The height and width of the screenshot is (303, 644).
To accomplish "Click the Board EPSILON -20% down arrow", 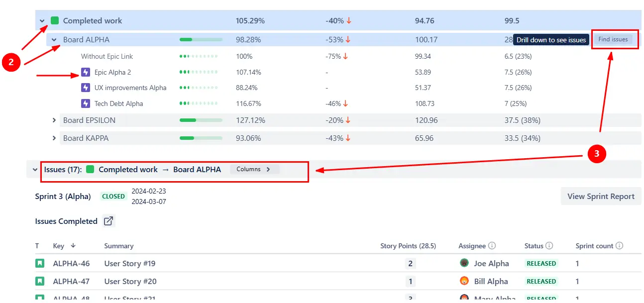I will click(348, 120).
